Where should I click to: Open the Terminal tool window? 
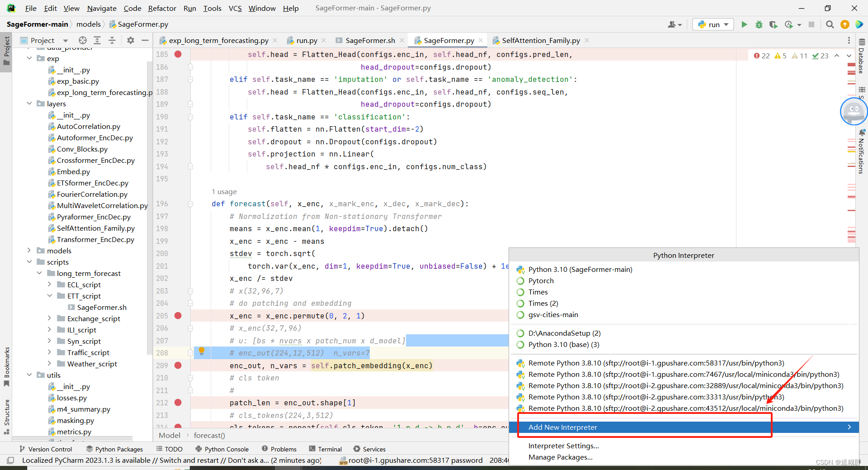coord(325,449)
